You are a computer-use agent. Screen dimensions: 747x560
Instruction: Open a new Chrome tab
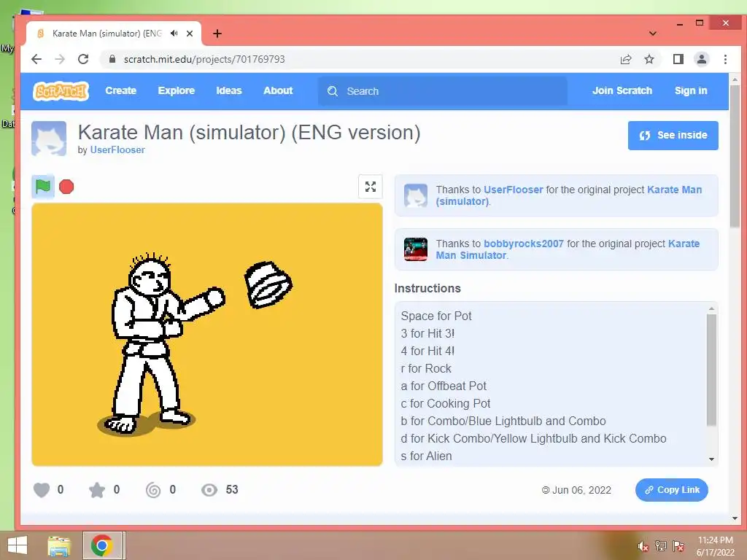217,34
